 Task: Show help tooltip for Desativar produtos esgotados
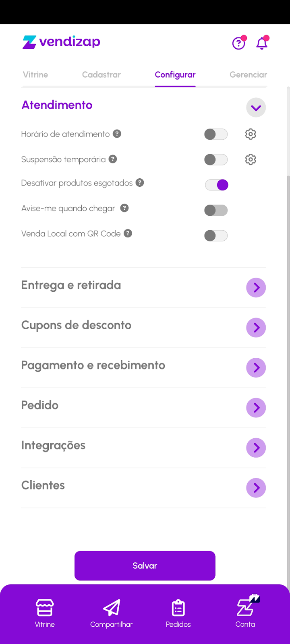point(140,183)
